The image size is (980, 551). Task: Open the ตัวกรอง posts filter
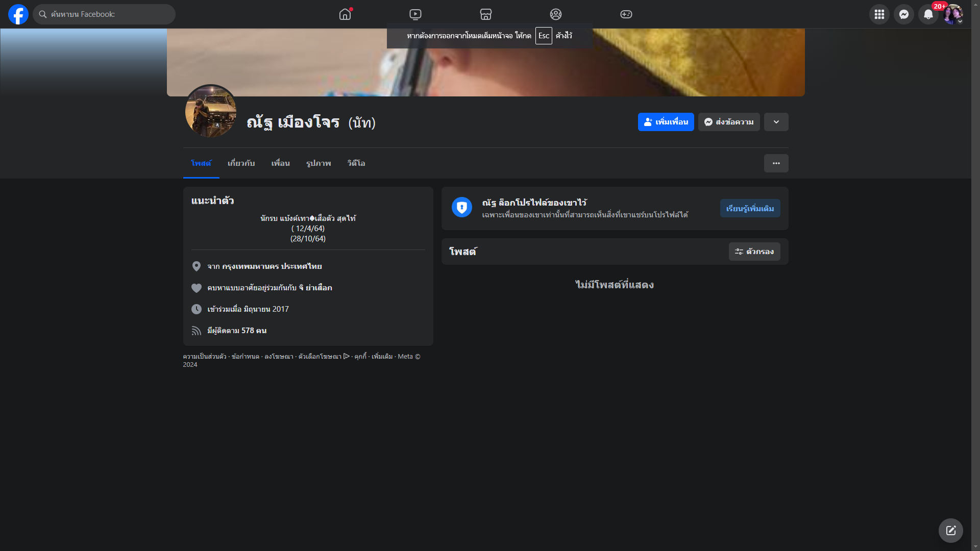[754, 252]
